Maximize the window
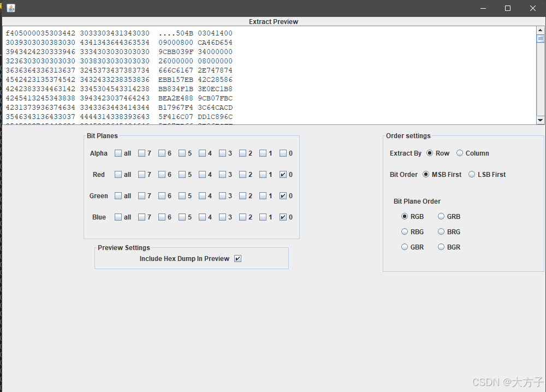546x392 pixels. click(508, 8)
